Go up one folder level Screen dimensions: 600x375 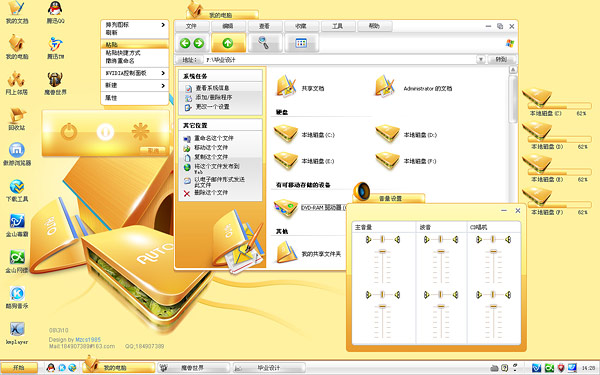click(x=228, y=43)
